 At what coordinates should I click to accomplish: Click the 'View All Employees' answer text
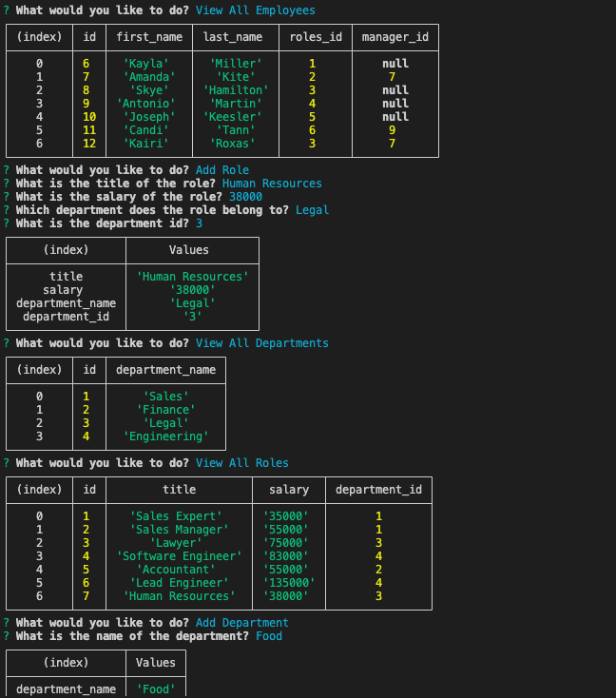click(255, 10)
